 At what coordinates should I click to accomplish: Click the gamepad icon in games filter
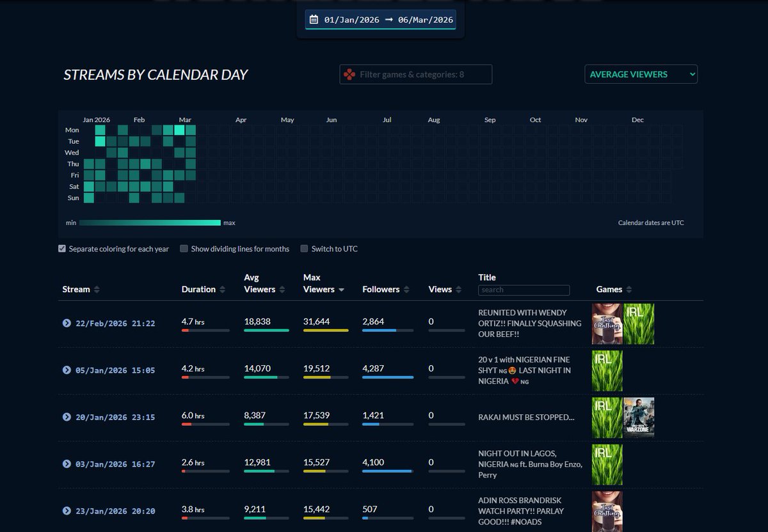349,74
